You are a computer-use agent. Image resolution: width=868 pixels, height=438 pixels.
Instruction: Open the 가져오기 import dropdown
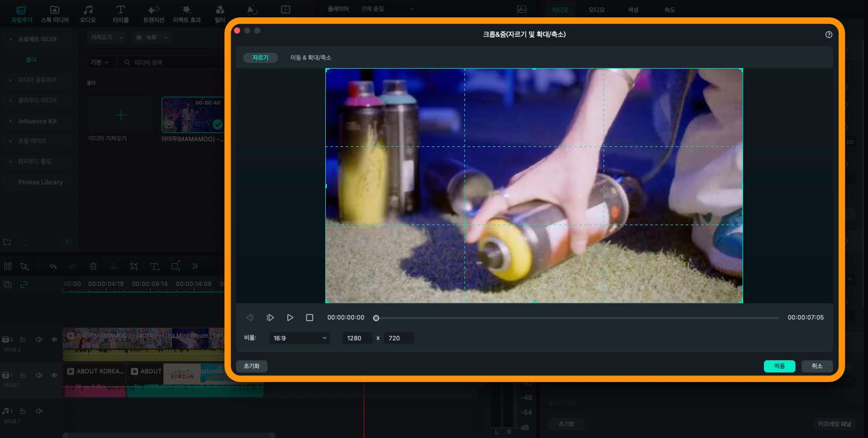point(106,38)
